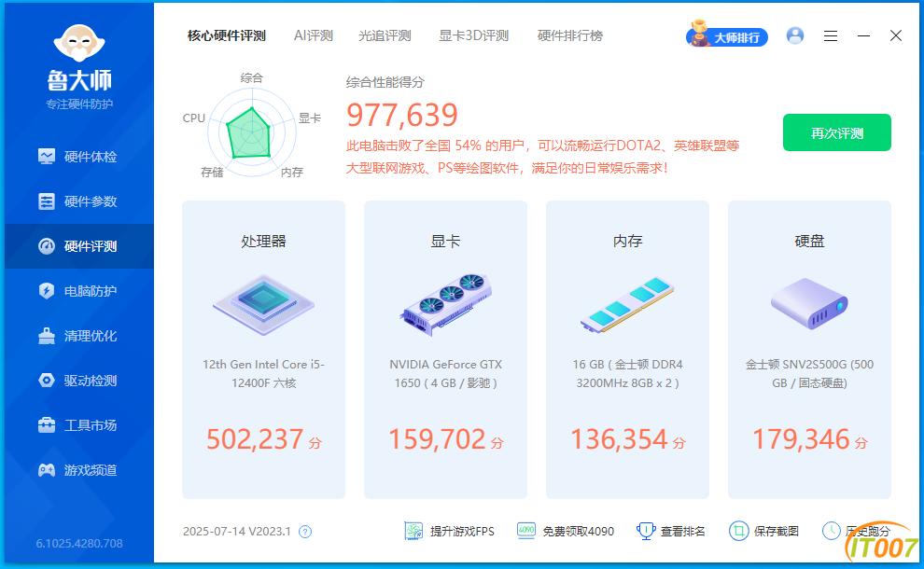Viewport: 924px width, 569px height.
Task: Open 硬件参数 in the sidebar
Action: (x=77, y=201)
